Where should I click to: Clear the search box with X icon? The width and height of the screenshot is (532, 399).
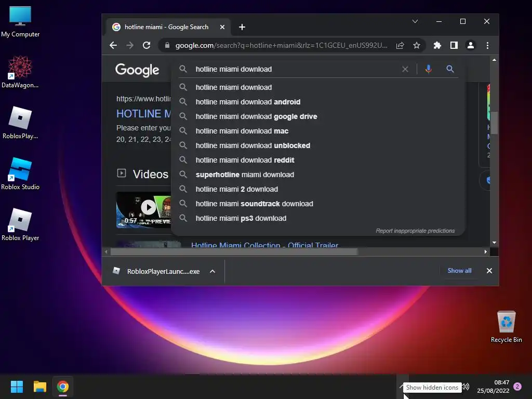(405, 69)
